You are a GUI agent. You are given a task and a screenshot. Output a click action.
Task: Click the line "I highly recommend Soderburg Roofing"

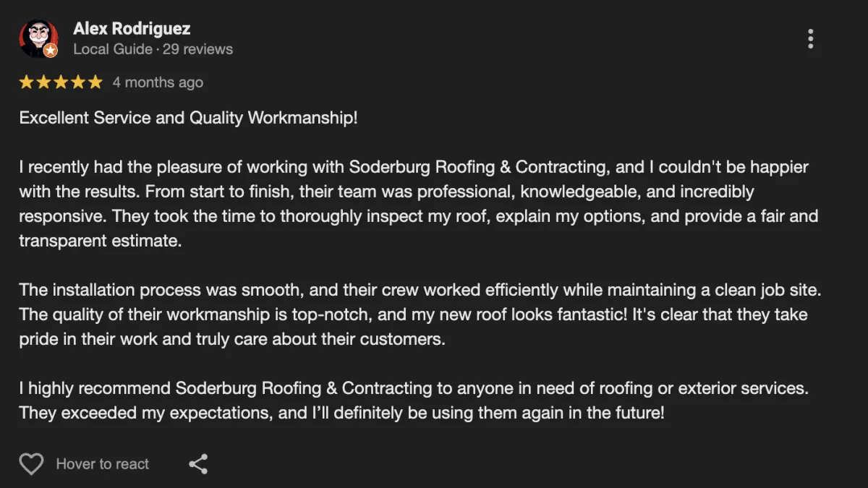point(414,388)
